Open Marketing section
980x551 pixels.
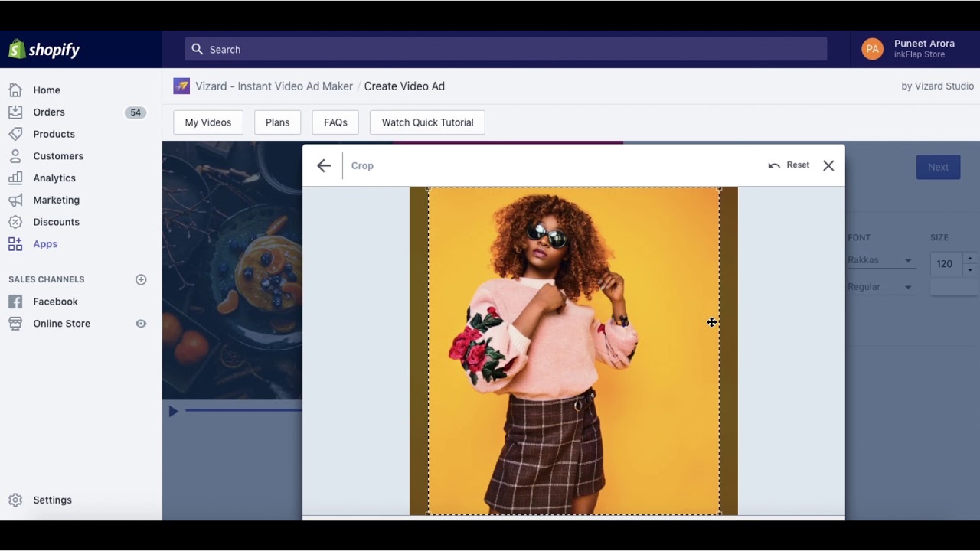(56, 200)
